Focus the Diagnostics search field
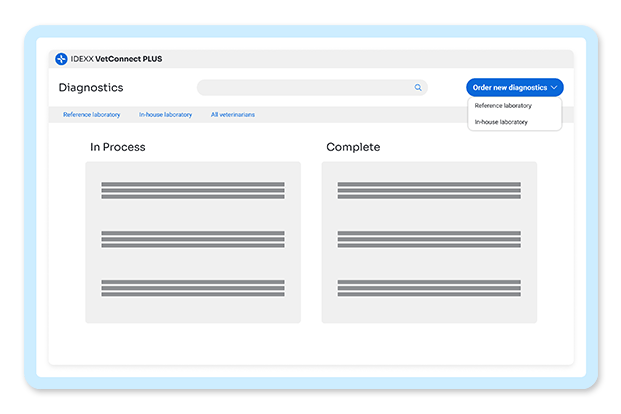Screen dimensions: 621x414 coord(312,88)
